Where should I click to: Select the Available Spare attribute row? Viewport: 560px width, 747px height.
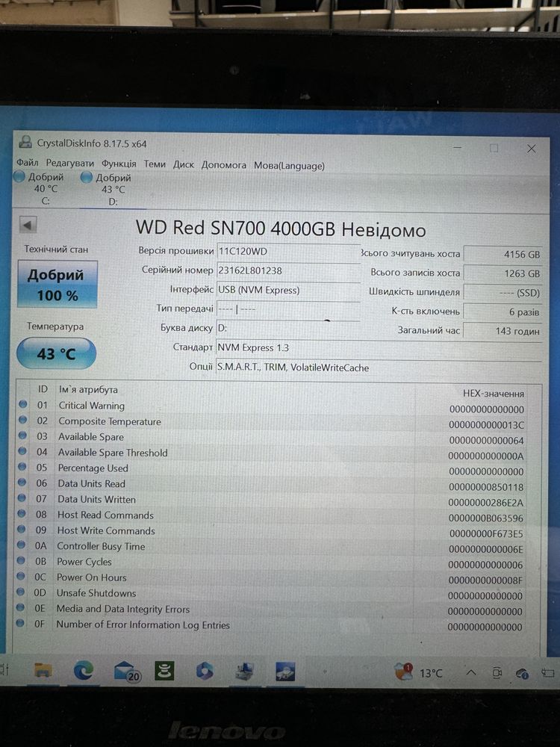point(273,438)
